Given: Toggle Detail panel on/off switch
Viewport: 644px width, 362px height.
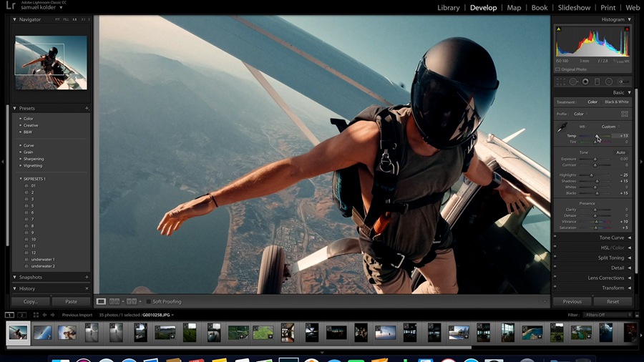Looking at the screenshot, I should [555, 266].
